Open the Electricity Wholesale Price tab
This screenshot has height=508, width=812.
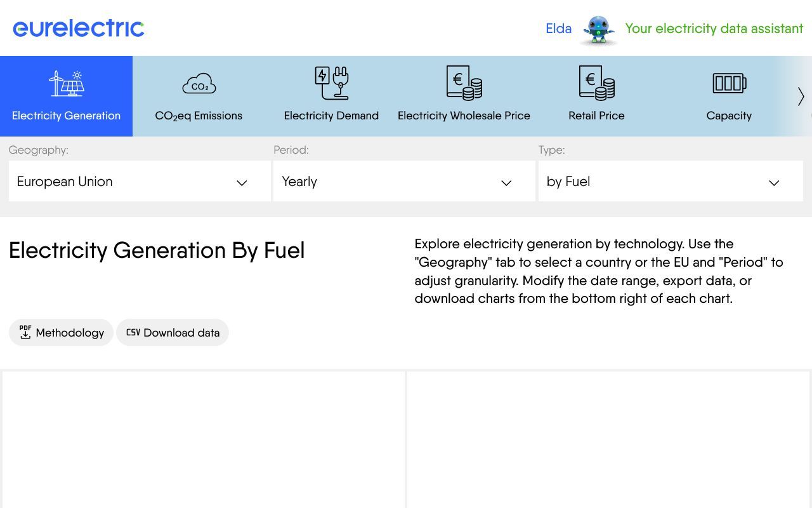coord(464,97)
